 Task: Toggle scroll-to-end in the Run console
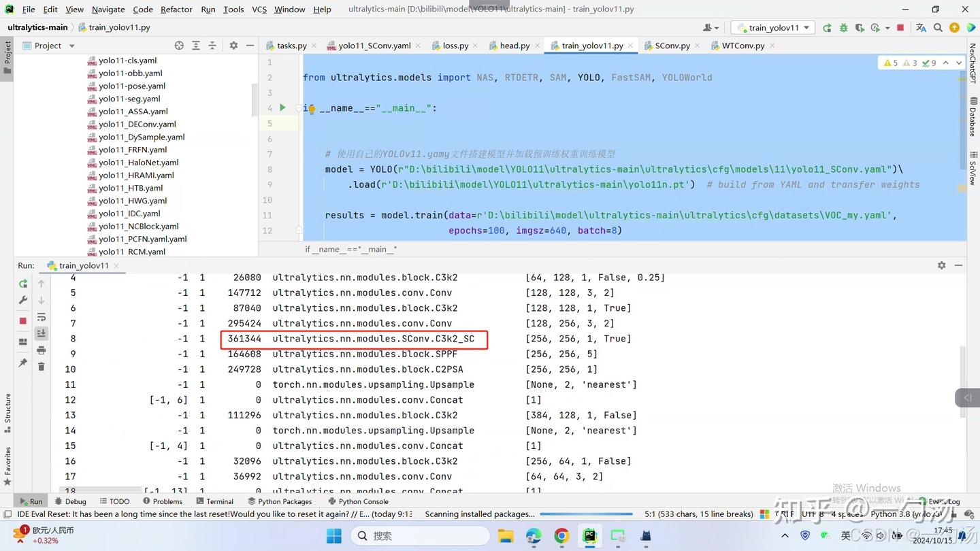(42, 333)
